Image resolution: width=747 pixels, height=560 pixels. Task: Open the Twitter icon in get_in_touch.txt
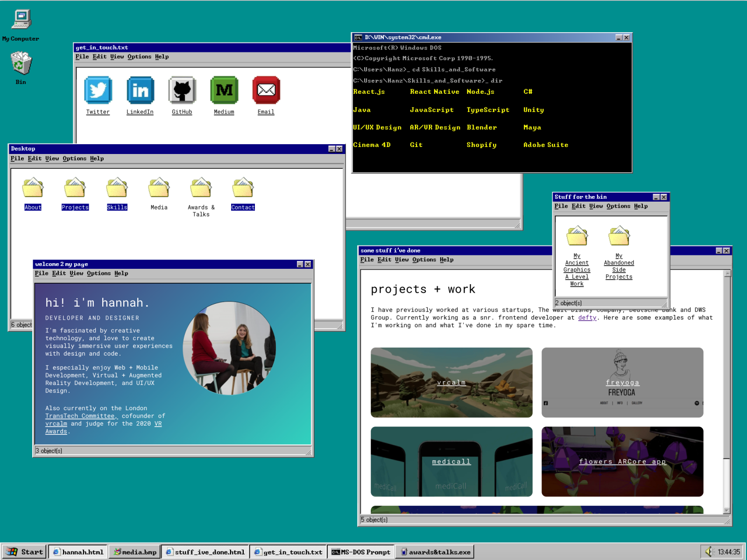(98, 90)
